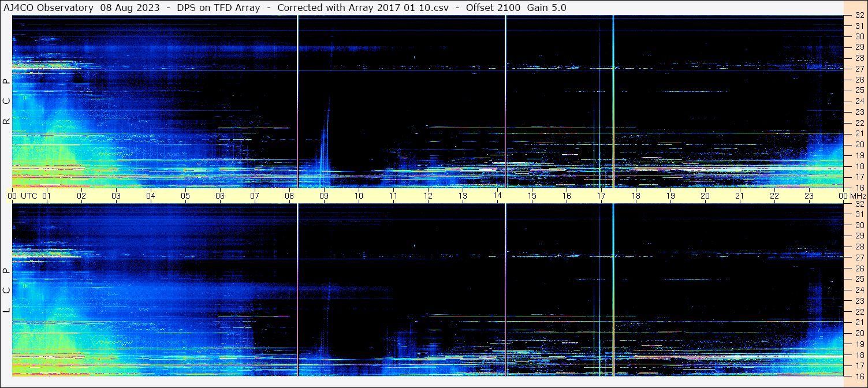868x388 pixels.
Task: Click 'Corrected with Array 2017 01 10.csv' text
Action: [364, 8]
